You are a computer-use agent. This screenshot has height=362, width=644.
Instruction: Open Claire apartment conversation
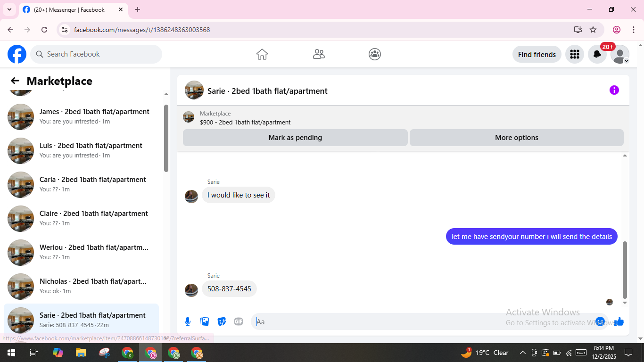(x=81, y=218)
